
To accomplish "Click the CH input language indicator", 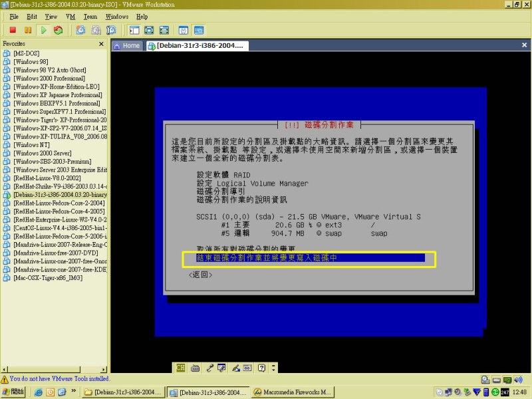I will pyautogui.click(x=180, y=368).
